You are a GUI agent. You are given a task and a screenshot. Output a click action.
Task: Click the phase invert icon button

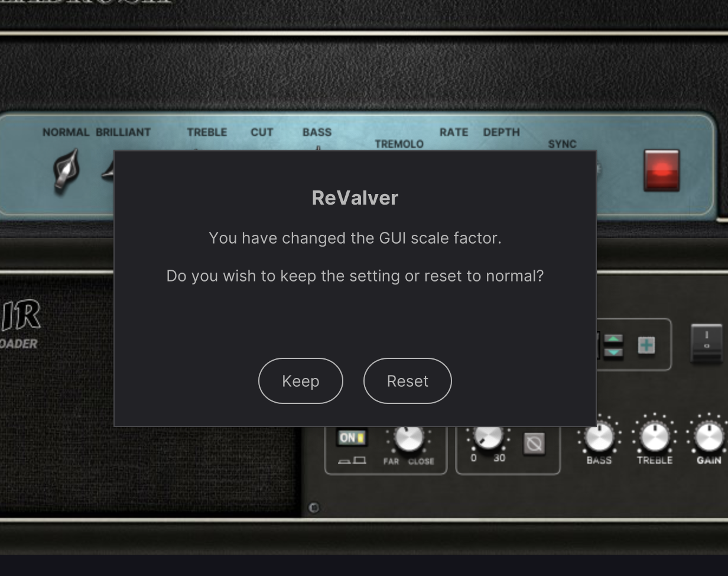[534, 443]
